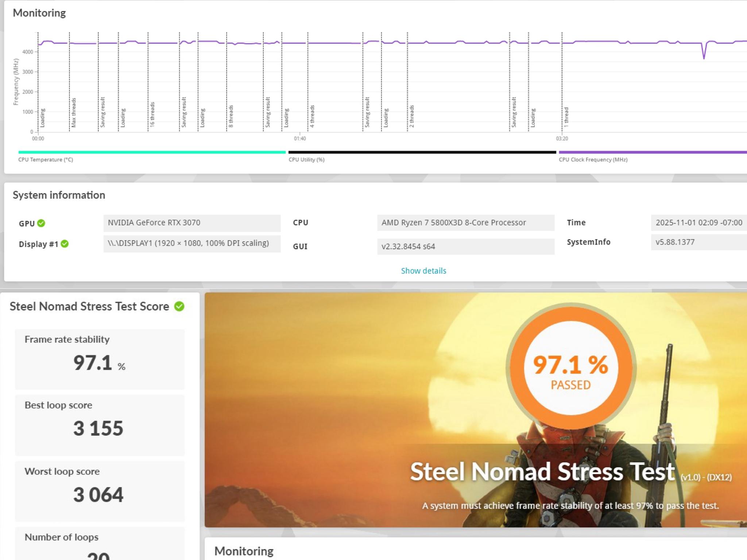
Task: Click the worst loop score value 3 064
Action: click(x=98, y=495)
